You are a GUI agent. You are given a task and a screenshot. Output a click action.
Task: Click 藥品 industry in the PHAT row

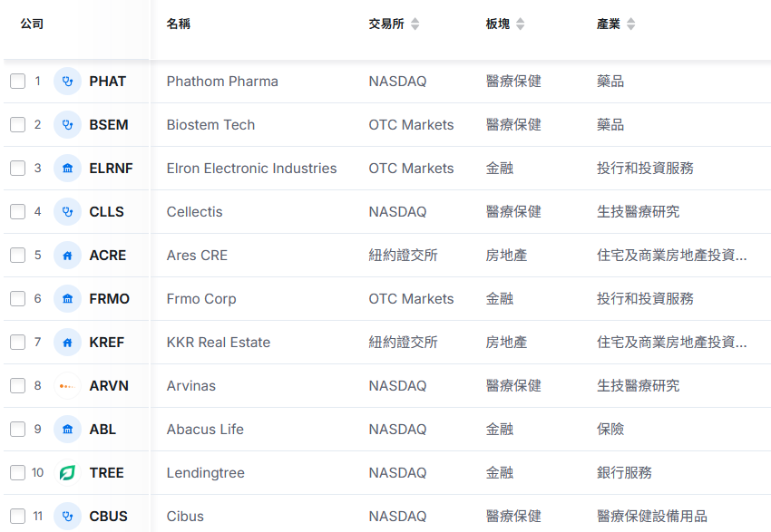610,81
